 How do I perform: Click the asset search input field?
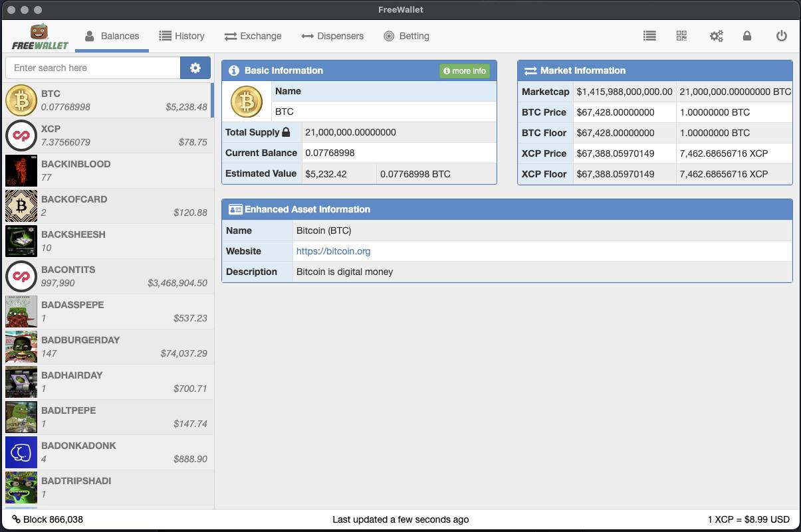(x=93, y=68)
